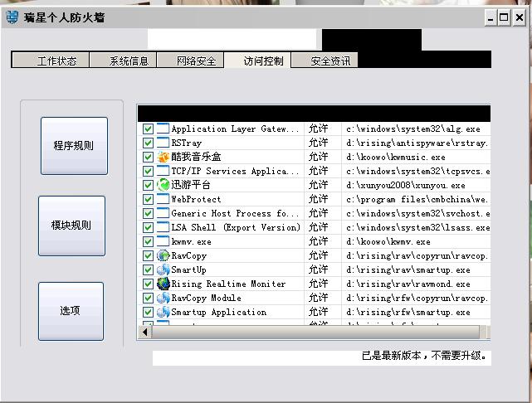This screenshot has height=403, width=532.
Task: Toggle the RavCopy rule checkbox
Action: (148, 256)
